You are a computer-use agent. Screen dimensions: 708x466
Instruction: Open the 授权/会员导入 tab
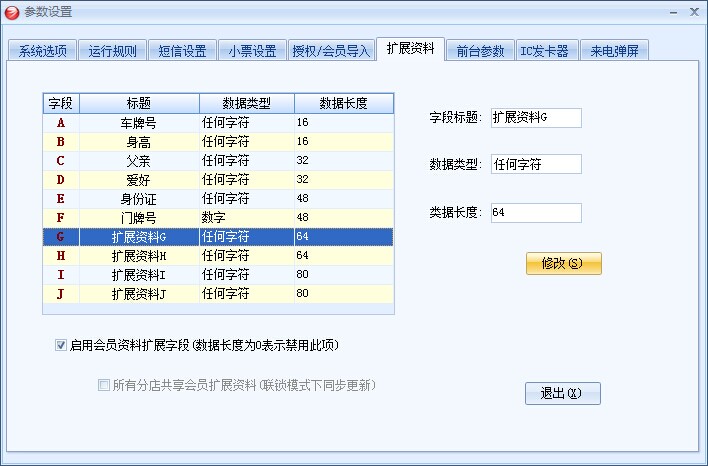point(330,51)
